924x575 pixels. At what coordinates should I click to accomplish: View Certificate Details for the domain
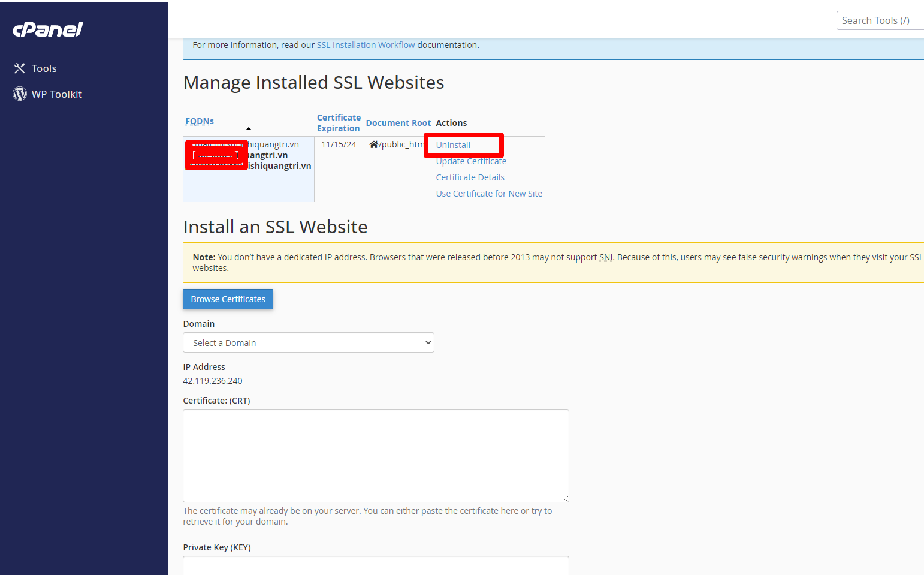[470, 177]
